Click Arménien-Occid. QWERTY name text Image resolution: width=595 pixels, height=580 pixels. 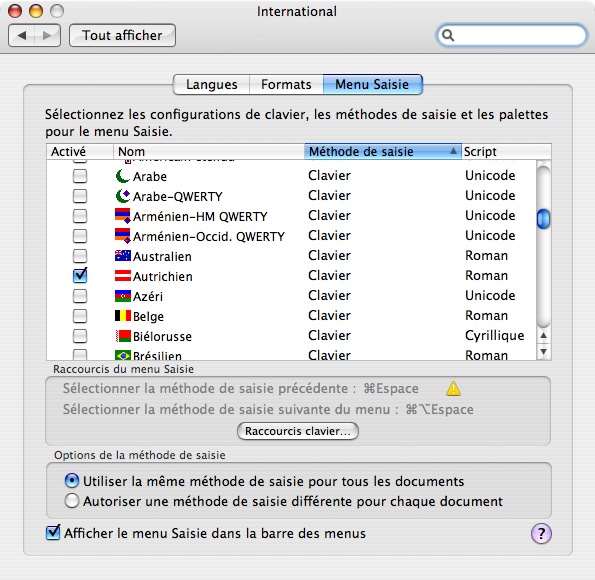coord(209,236)
